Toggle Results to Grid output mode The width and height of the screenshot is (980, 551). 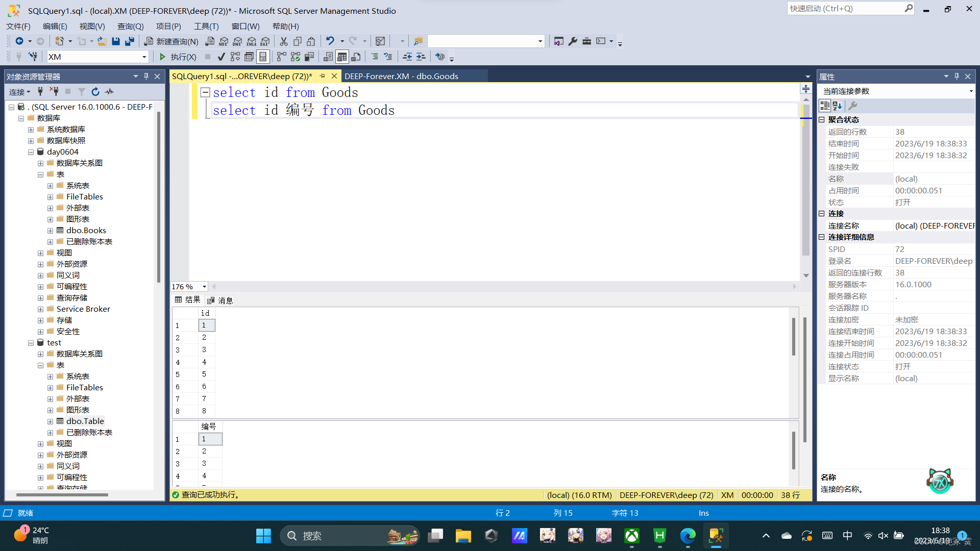click(342, 57)
